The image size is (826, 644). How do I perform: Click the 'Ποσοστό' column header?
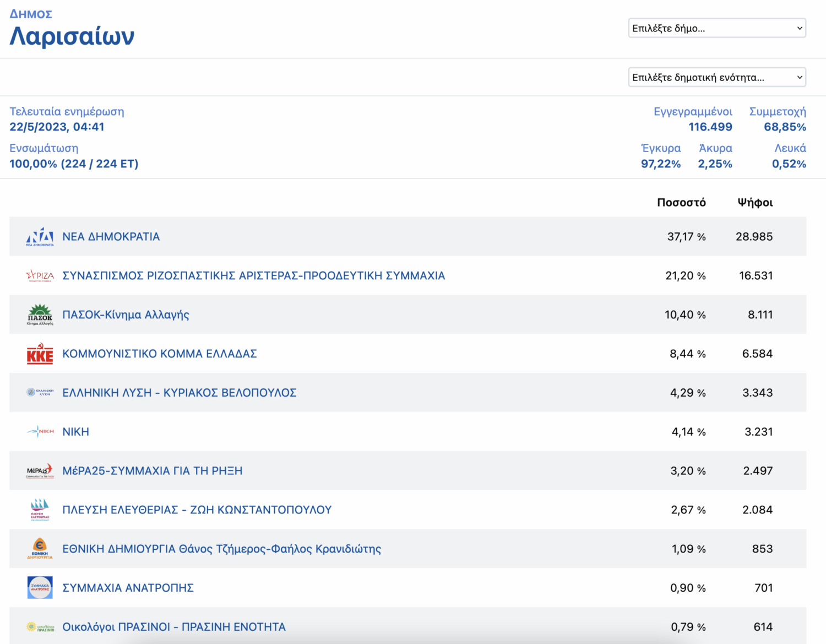pos(681,203)
